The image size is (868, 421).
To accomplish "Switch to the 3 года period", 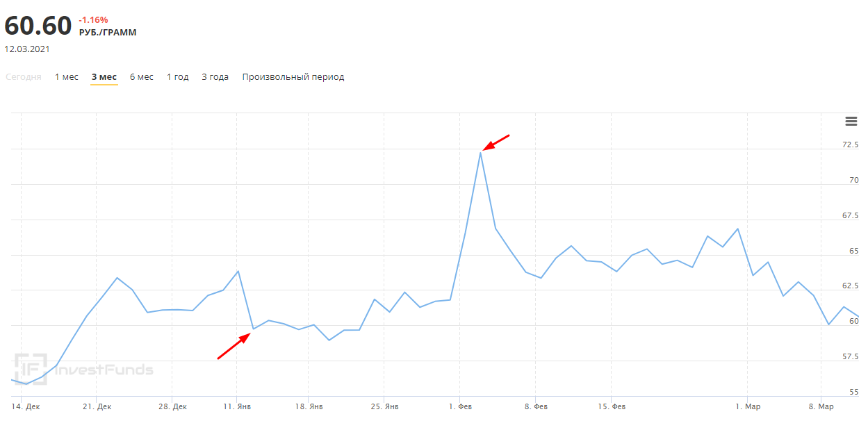I will point(215,77).
